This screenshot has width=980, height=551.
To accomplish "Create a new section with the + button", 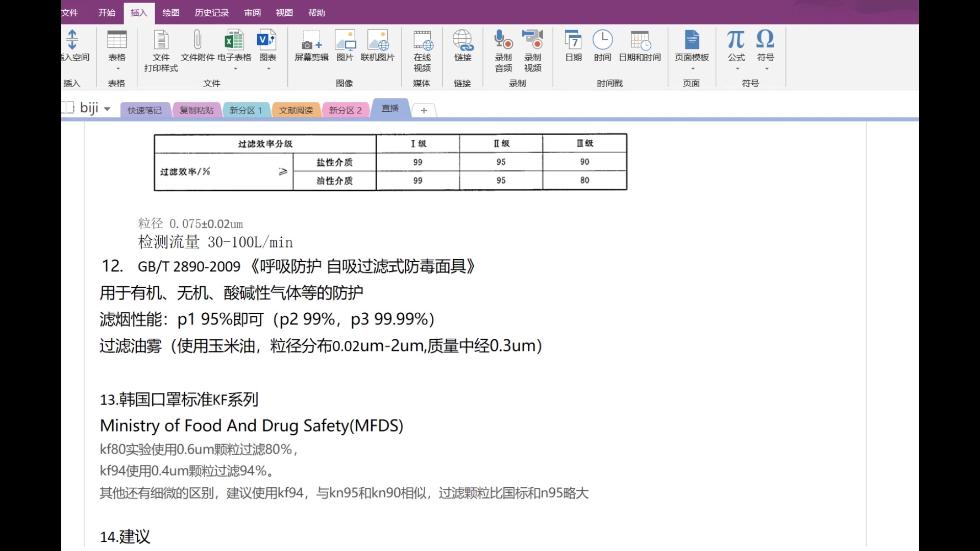I will [x=424, y=110].
